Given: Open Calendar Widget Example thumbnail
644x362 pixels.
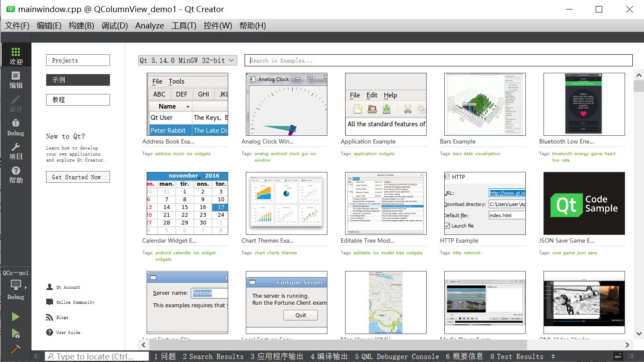Looking at the screenshot, I should click(x=187, y=203).
